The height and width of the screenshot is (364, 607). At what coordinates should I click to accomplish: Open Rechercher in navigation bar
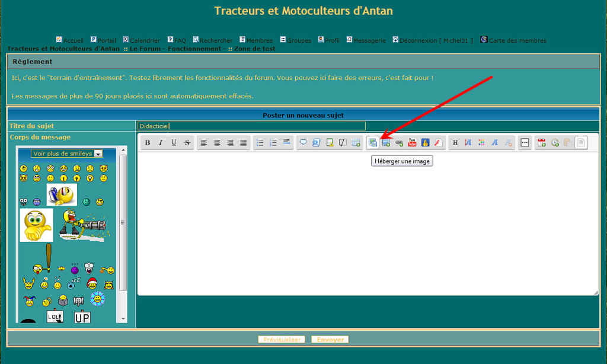click(213, 40)
